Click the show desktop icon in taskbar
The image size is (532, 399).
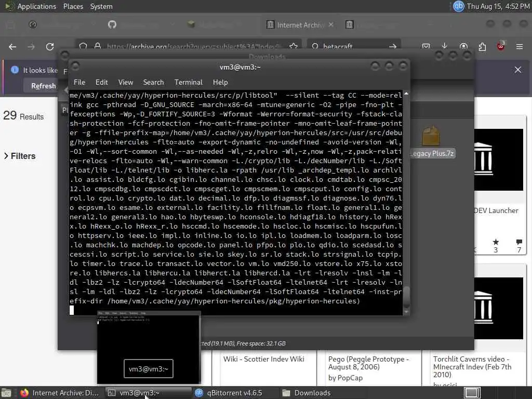click(x=6, y=393)
